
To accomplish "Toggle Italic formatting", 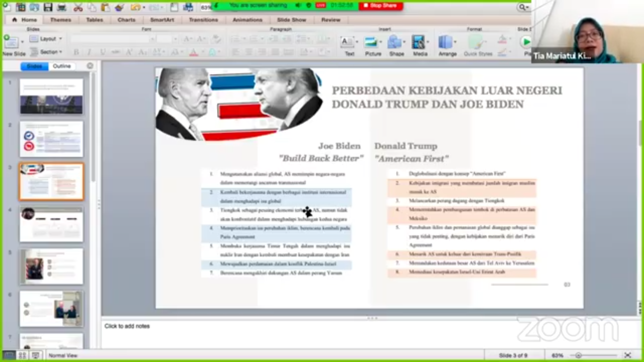I will pos(89,52).
